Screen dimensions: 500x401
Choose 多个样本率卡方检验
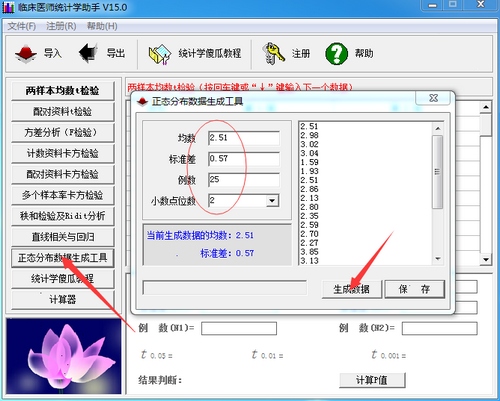[63, 195]
